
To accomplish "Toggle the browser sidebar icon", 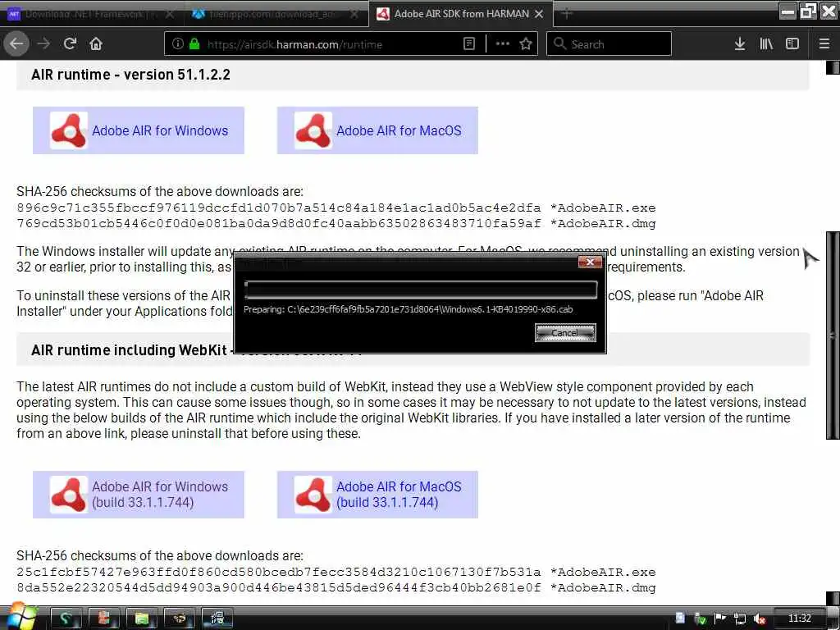I will click(x=792, y=44).
